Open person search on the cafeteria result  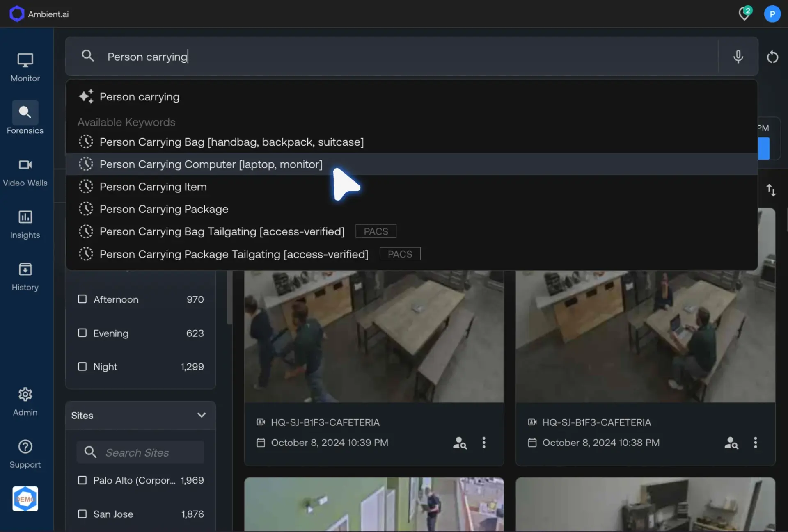(459, 443)
